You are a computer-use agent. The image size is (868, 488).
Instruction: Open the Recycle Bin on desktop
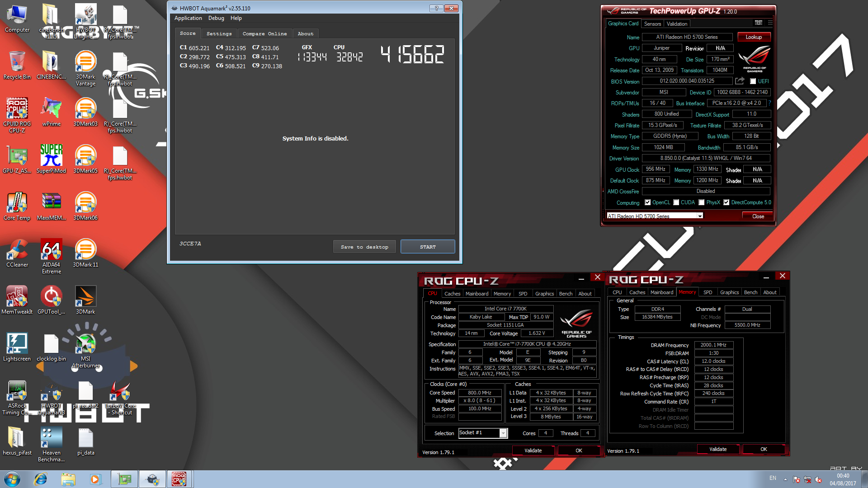(x=17, y=65)
